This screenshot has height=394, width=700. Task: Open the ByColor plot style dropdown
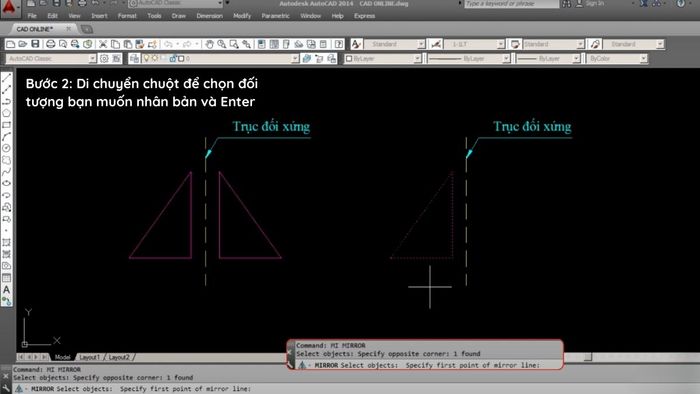click(643, 58)
